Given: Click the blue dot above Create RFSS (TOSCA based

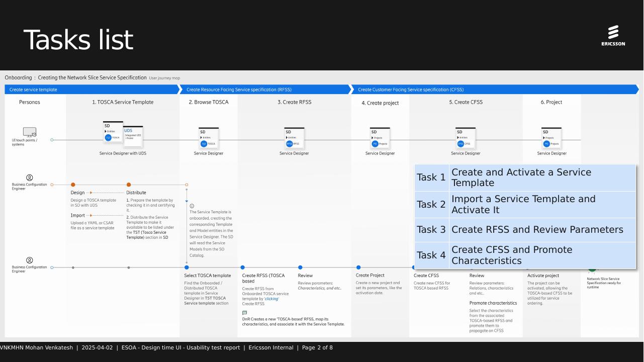Looking at the screenshot, I should pyautogui.click(x=242, y=267).
